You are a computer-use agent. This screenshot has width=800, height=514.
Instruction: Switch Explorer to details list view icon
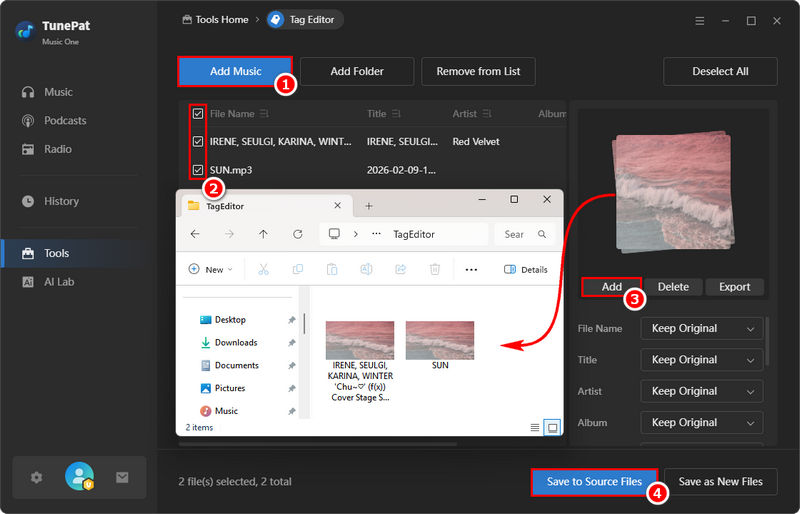534,427
